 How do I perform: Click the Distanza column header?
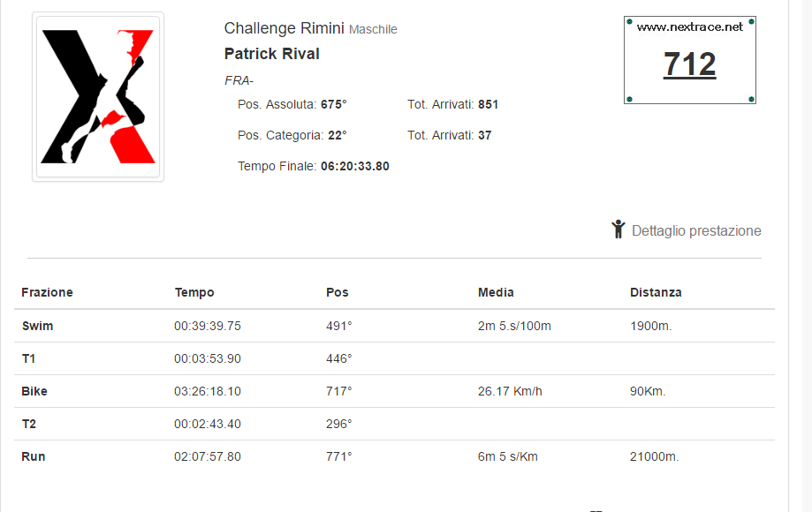point(656,292)
